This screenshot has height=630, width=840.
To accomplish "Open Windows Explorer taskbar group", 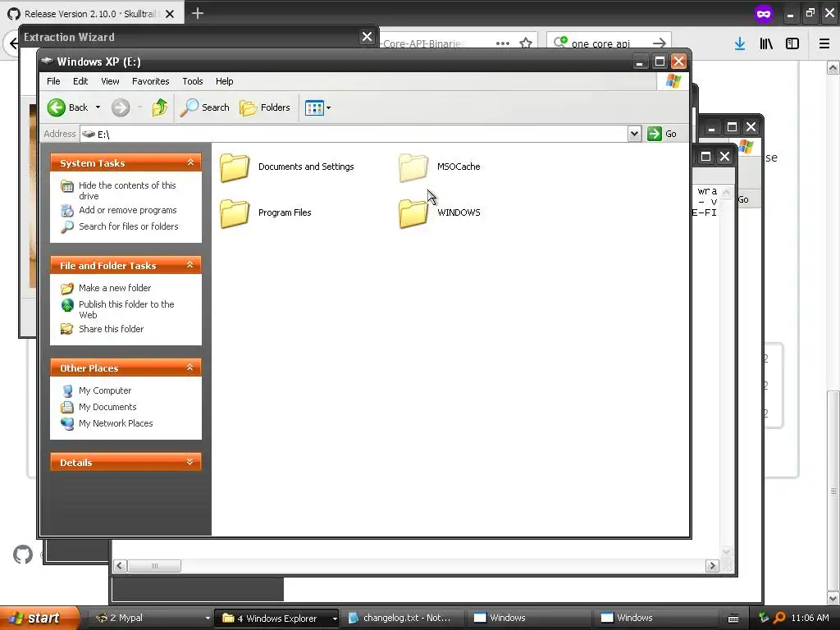I will (277, 618).
